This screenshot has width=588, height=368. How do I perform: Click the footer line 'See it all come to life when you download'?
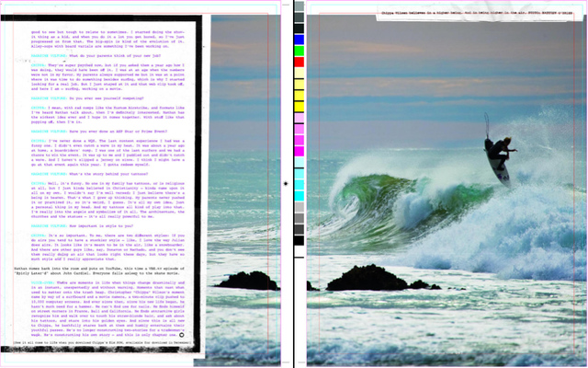tap(104, 342)
